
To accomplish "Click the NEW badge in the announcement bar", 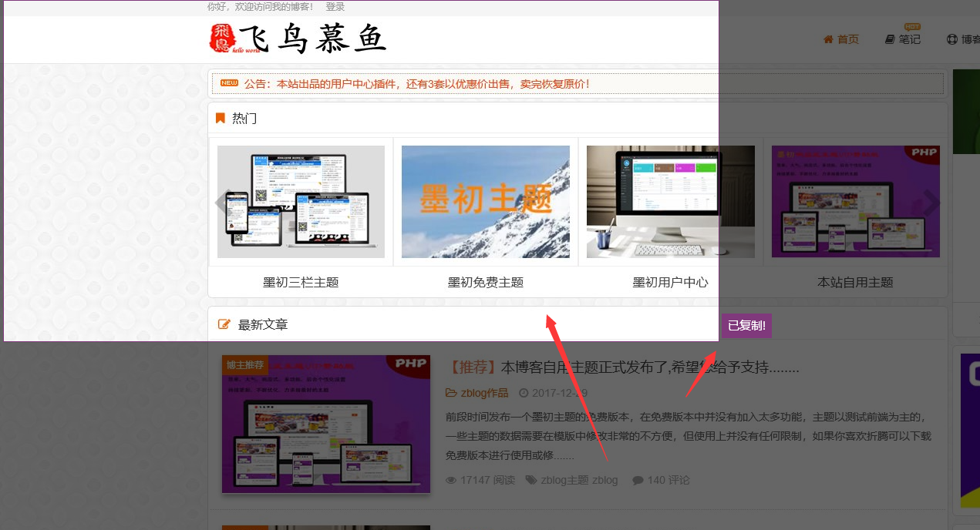I will pos(229,82).
